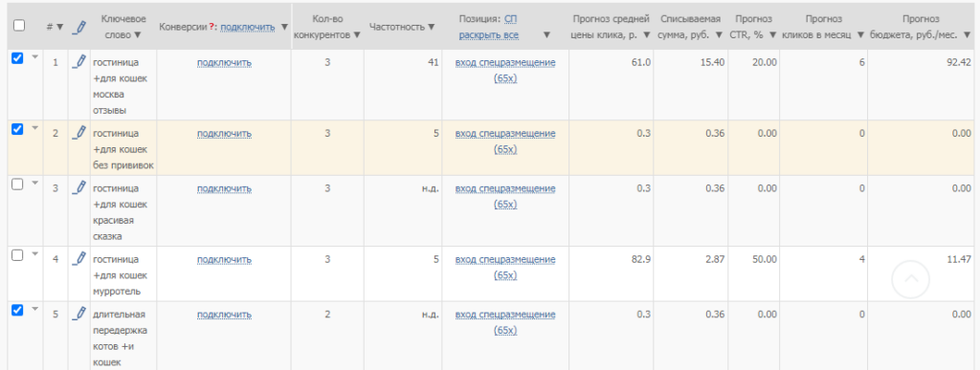Click pencil icon in row 3
The image size is (980, 370).
tap(78, 186)
